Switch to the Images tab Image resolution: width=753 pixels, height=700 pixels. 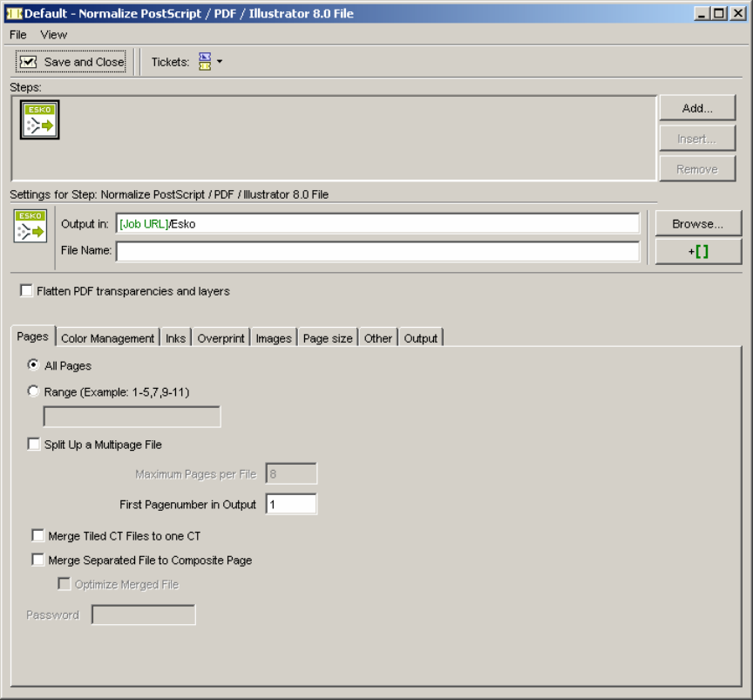(x=274, y=338)
